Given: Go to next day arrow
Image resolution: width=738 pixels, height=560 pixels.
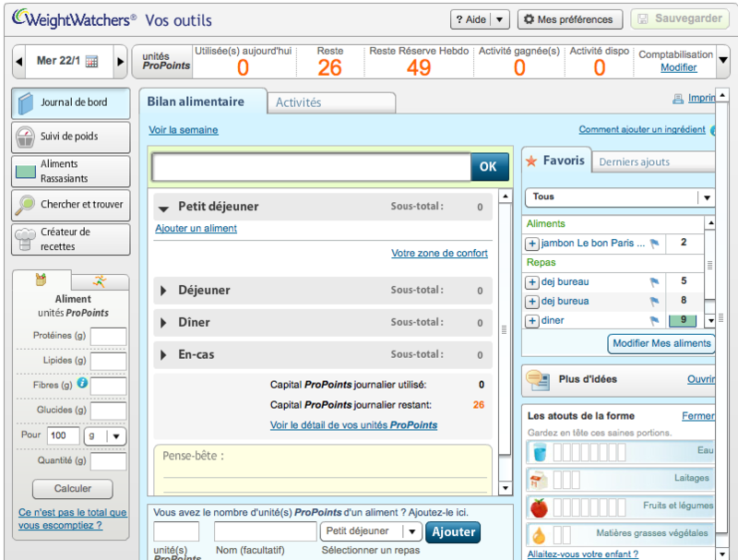Looking at the screenshot, I should 121,61.
